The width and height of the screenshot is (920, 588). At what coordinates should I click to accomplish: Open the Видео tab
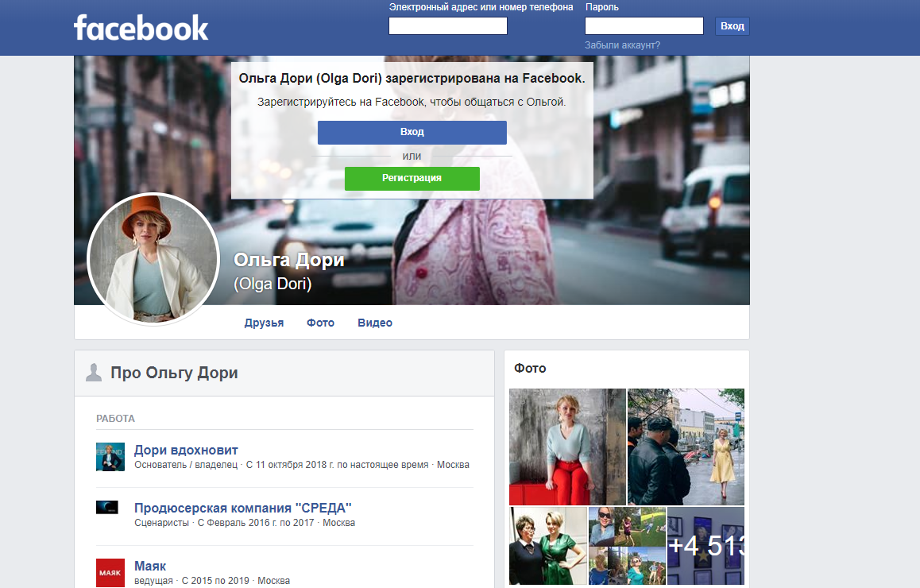(375, 323)
